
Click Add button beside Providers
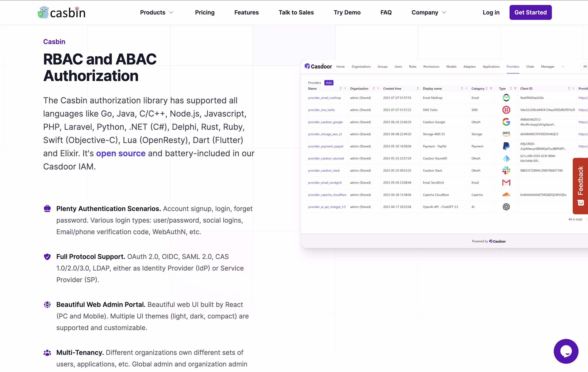point(328,83)
